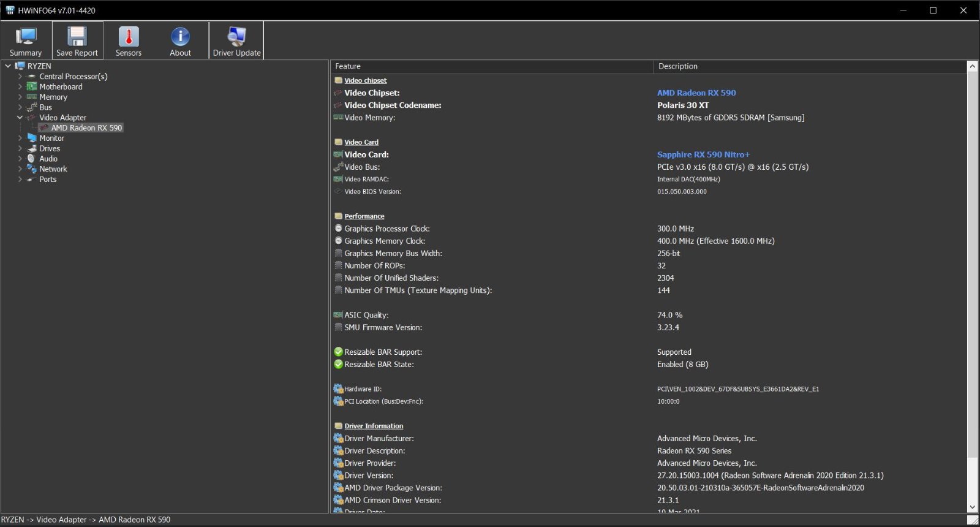Screen dimensions: 980x527
Task: Select the AMD Crimson Driver Version 21.3.1
Action: (668, 500)
